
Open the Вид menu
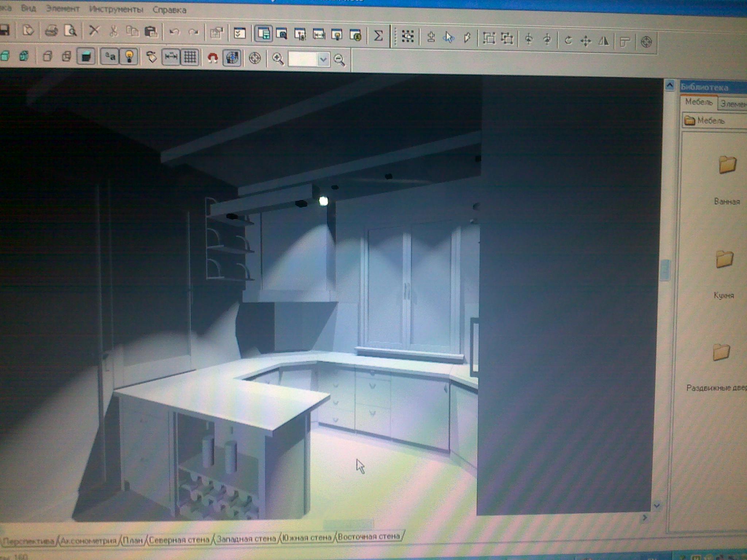[28, 9]
